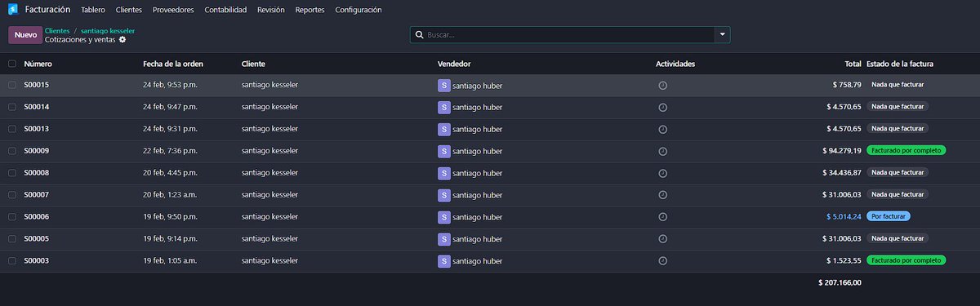Click vendor avatar in row S00008
This screenshot has height=306, width=980.
(444, 173)
